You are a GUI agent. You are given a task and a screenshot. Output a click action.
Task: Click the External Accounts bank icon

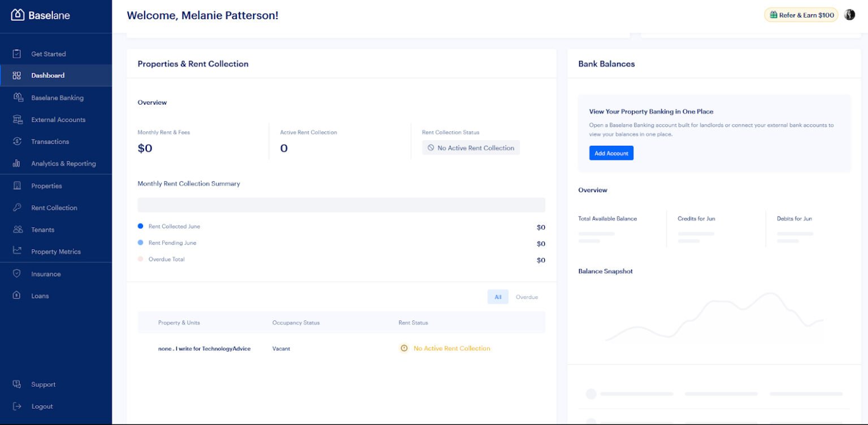pyautogui.click(x=18, y=119)
